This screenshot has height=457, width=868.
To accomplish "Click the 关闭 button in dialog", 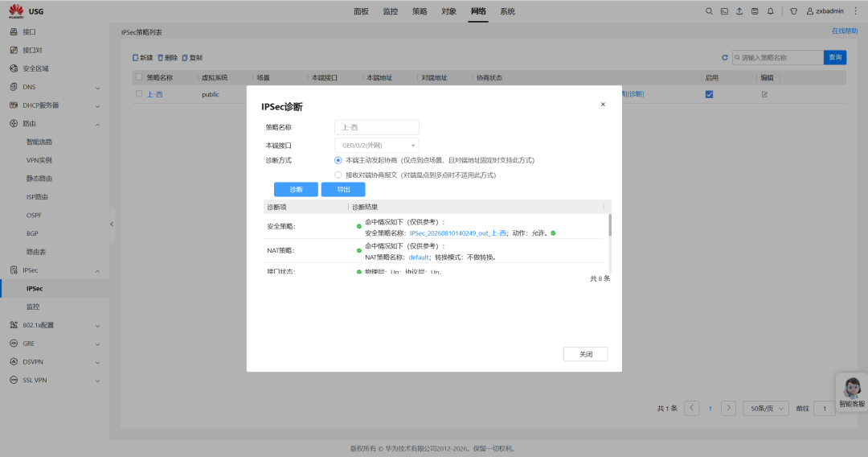I will 586,354.
